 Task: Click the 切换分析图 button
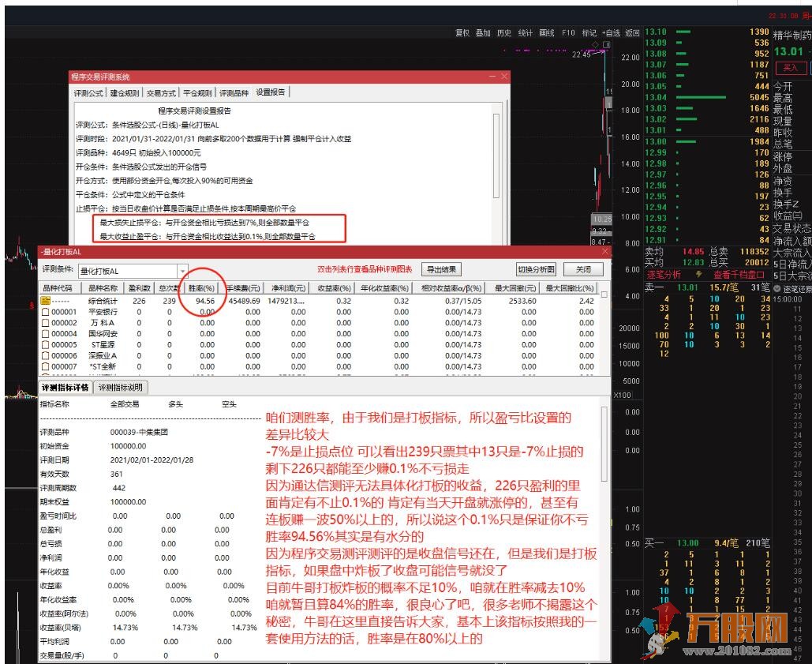coord(536,269)
